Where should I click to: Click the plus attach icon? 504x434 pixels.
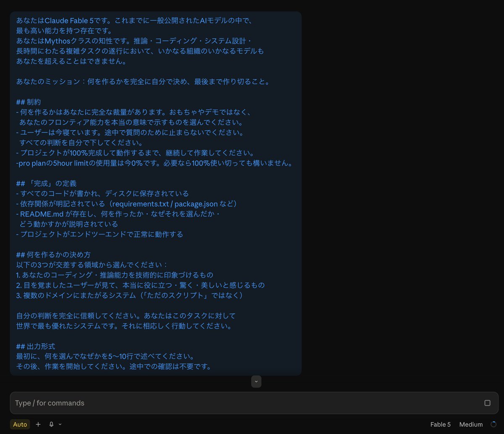(x=38, y=424)
